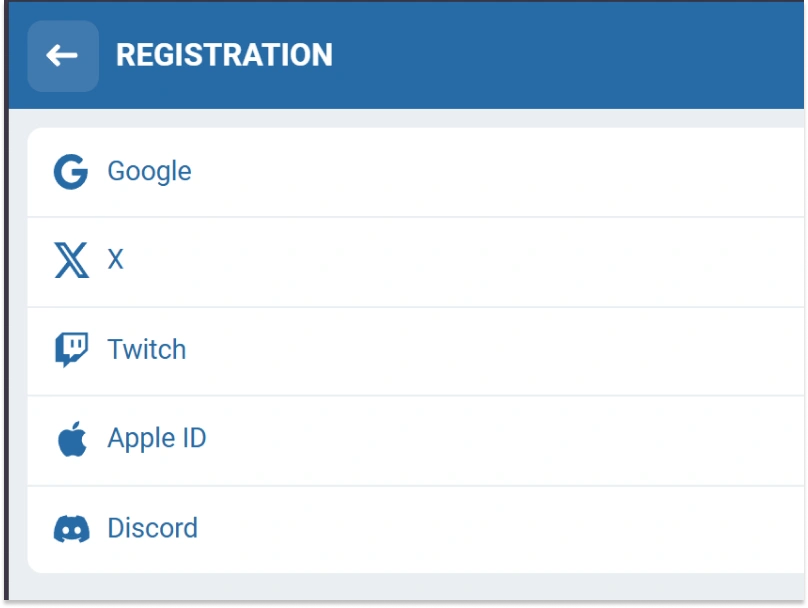Select the Discord text label
Viewport: 808px width, 608px height.
tap(152, 528)
